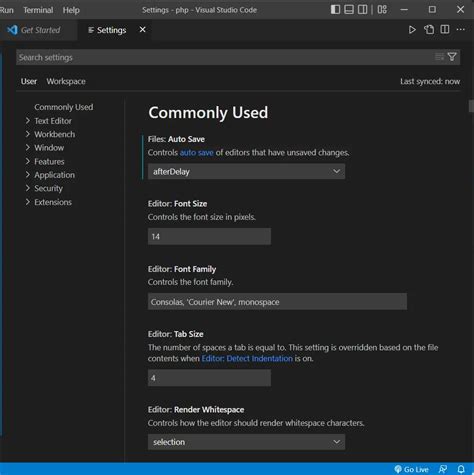
Task: Open the Terminal menu
Action: pyautogui.click(x=38, y=10)
